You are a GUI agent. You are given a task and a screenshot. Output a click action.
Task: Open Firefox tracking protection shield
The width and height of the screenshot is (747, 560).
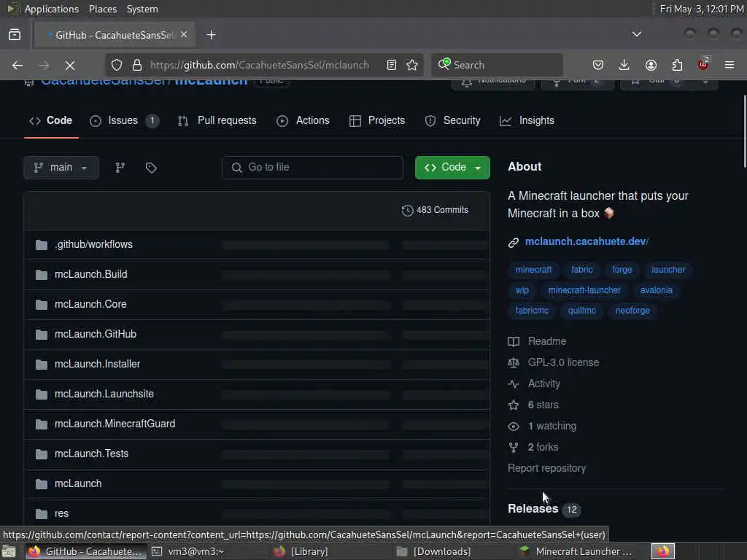pyautogui.click(x=117, y=65)
